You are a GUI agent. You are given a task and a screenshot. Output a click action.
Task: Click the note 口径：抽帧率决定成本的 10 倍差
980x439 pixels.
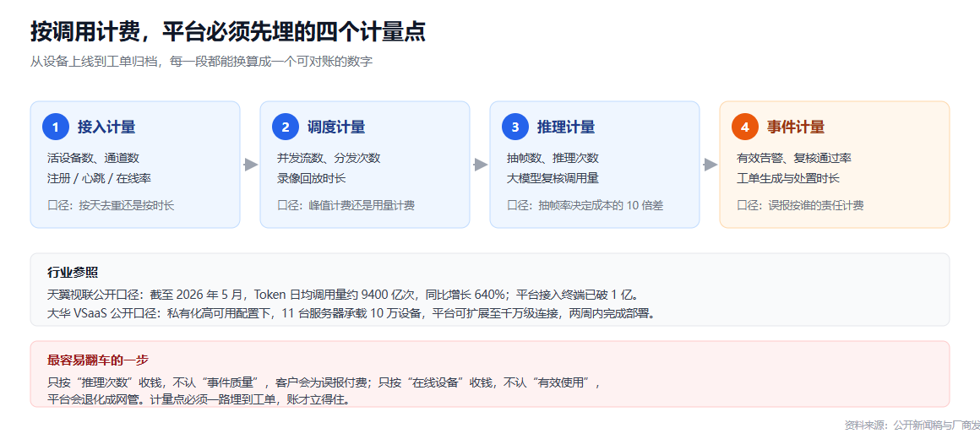click(585, 205)
